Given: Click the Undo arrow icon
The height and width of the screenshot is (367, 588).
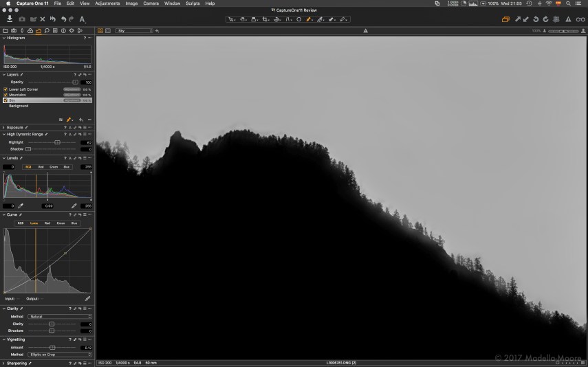Looking at the screenshot, I should click(64, 19).
